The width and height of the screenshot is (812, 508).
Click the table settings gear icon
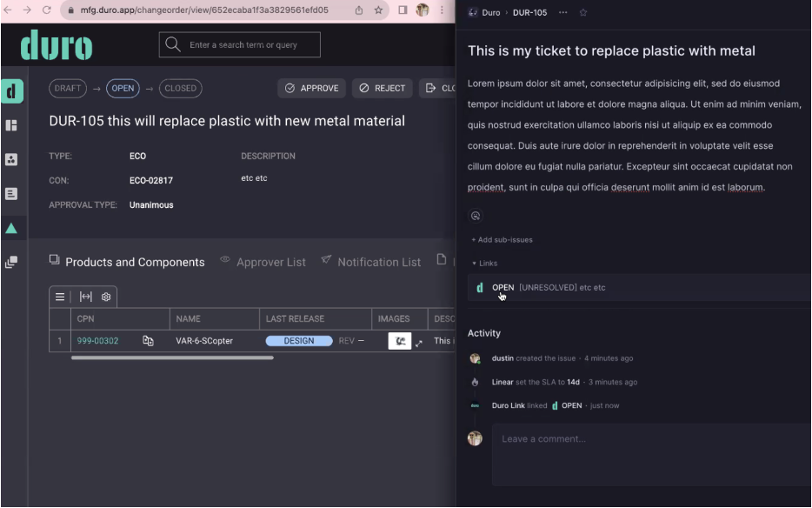pos(106,297)
